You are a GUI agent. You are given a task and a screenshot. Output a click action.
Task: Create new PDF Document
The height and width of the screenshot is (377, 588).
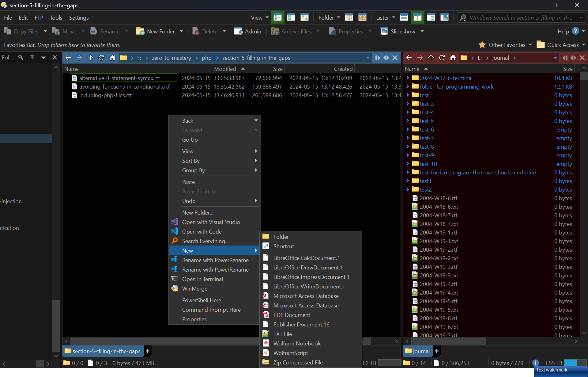[311, 315]
